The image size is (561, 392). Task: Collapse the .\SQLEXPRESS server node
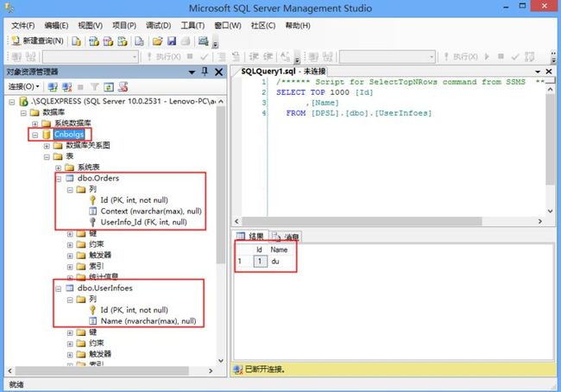(12, 102)
